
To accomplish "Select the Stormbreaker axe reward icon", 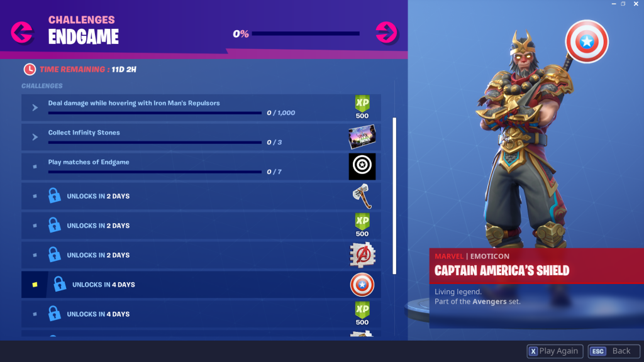I will [362, 196].
